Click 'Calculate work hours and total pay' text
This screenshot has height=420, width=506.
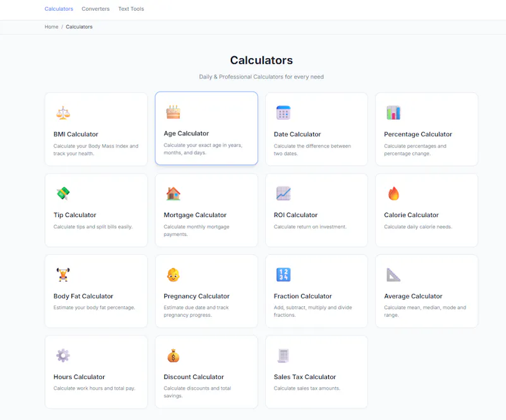(94, 388)
